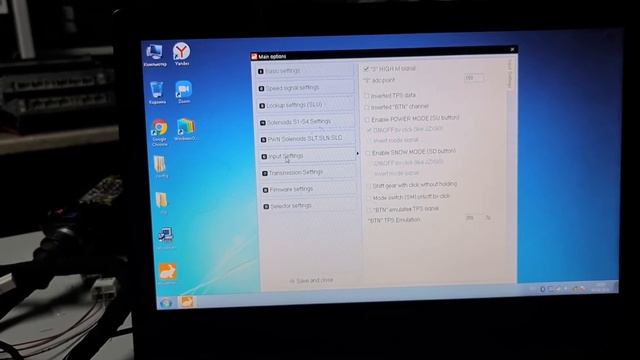640x360 pixels.
Task: Launch the orange rabbit desktop application
Action: click(x=168, y=273)
